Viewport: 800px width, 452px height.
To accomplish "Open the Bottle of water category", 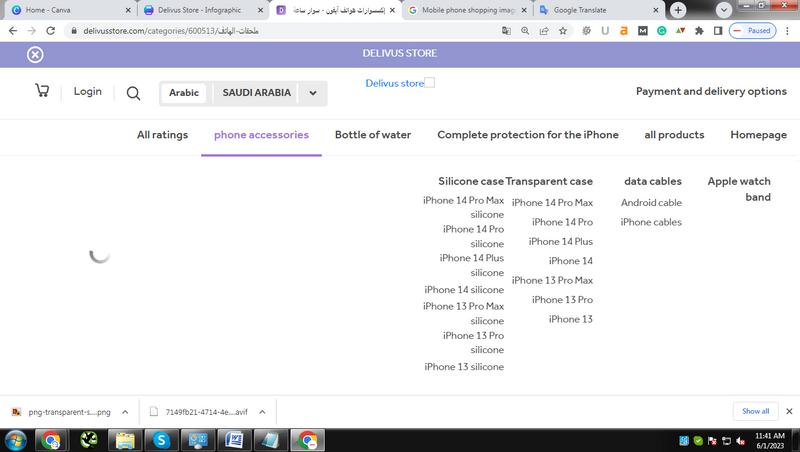I will (373, 135).
